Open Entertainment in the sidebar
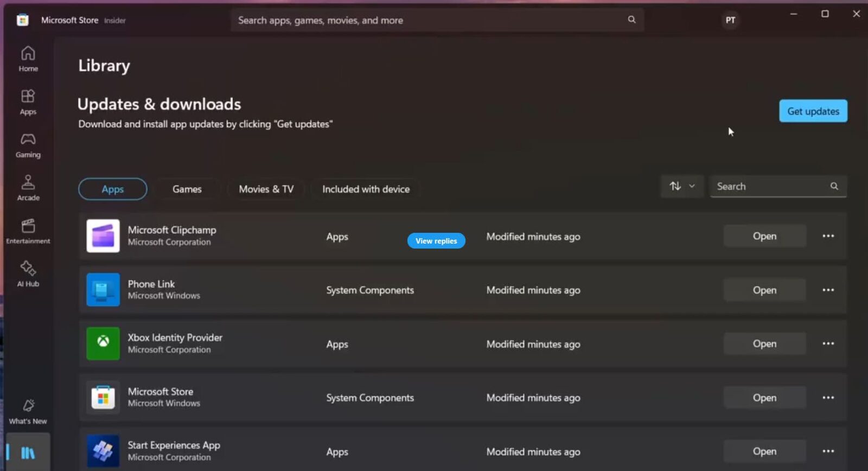Viewport: 868px width, 471px height. pyautogui.click(x=28, y=231)
